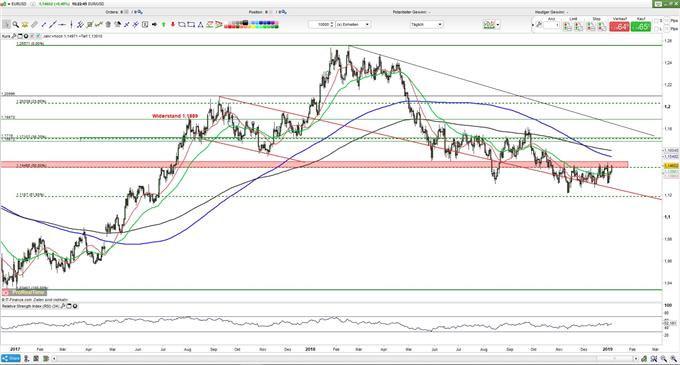Open trading panel wrench settings
The width and height of the screenshot is (680, 365).
tap(539, 25)
